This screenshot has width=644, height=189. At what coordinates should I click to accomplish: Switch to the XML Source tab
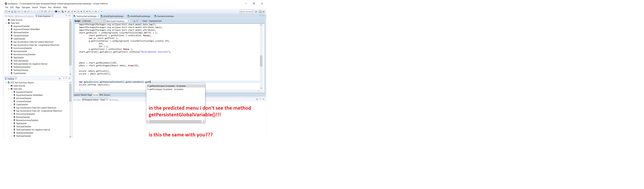pyautogui.click(x=104, y=95)
